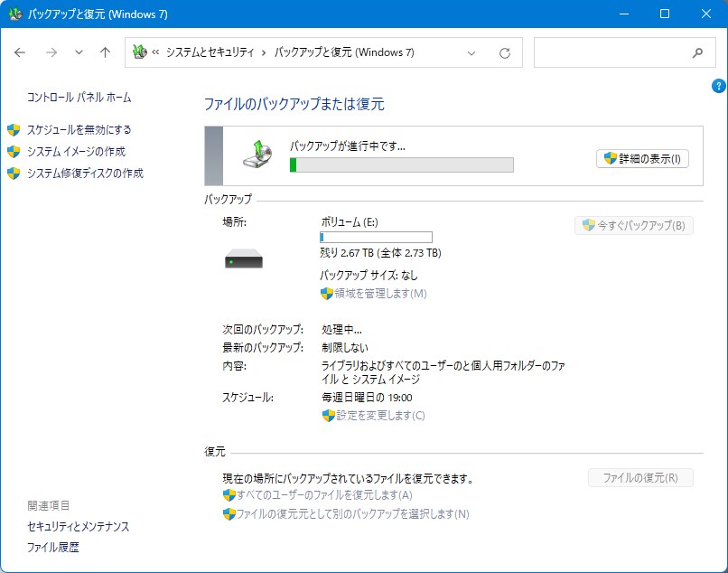
Task: Click the search magnifier icon
Action: [697, 52]
